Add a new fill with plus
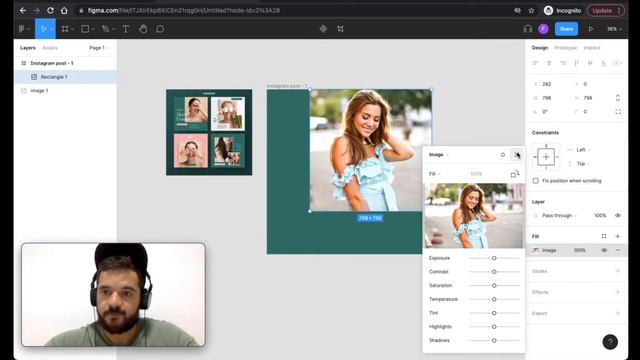640x360 pixels. [618, 236]
